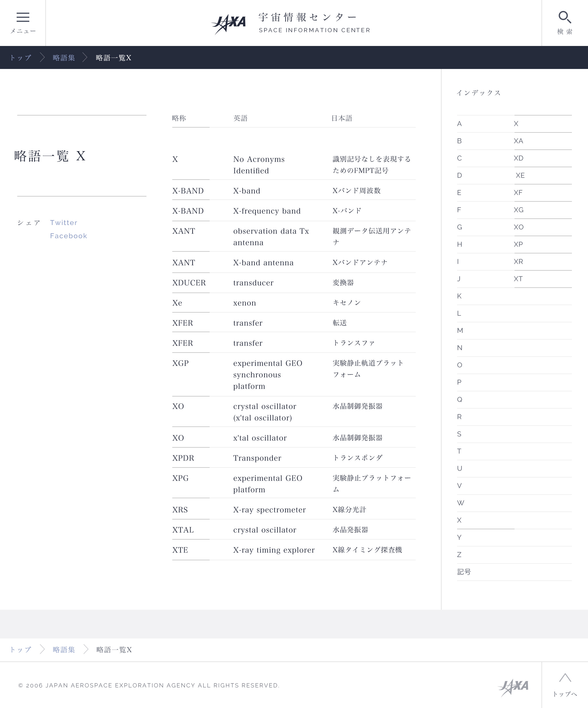
Task: Jump to XG sub-index entry
Action: (x=518, y=210)
